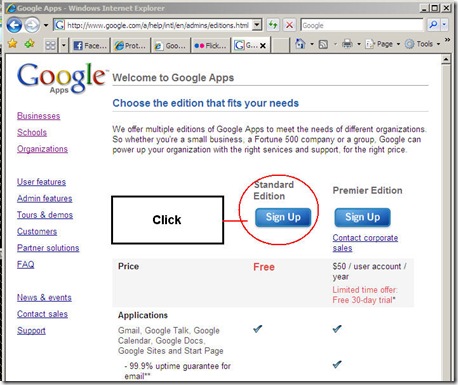Open the Admin features link
The width and height of the screenshot is (458, 385).
pos(45,198)
